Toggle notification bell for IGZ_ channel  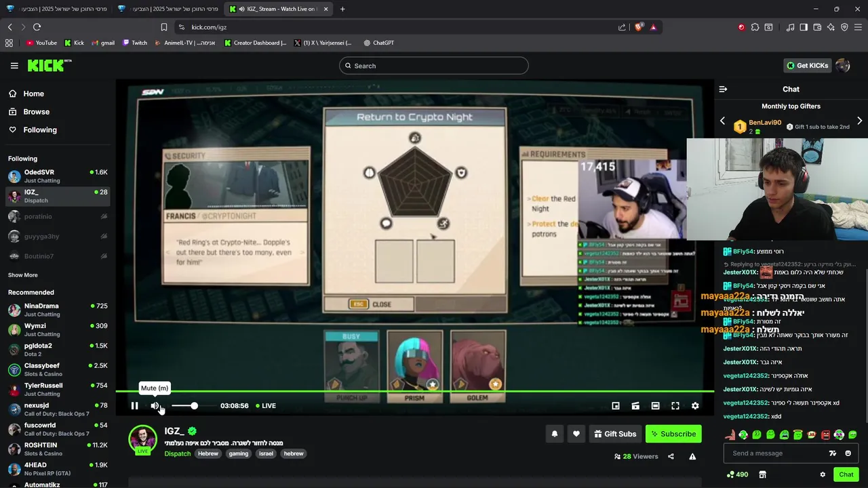(x=555, y=434)
